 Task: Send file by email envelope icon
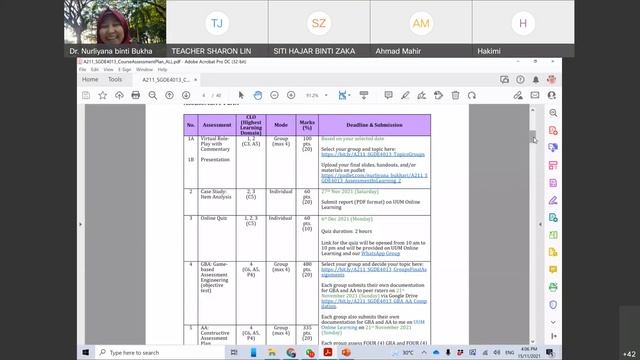pos(535,96)
